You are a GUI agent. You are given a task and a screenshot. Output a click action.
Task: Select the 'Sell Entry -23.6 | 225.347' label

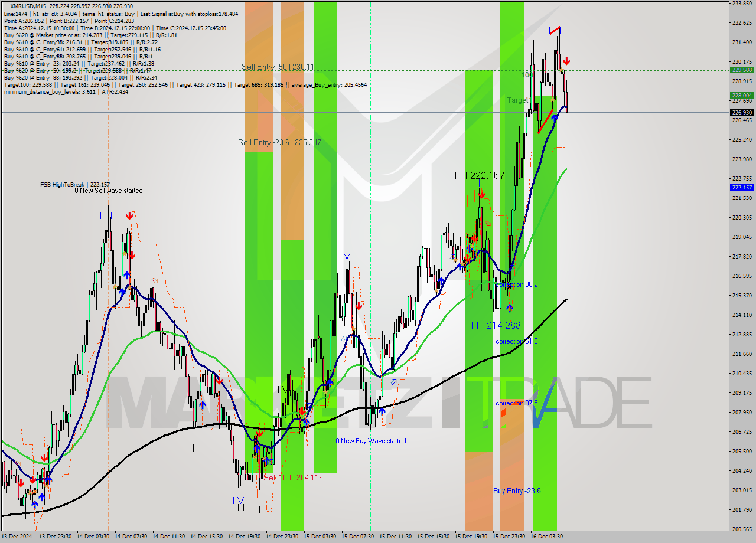279,142
